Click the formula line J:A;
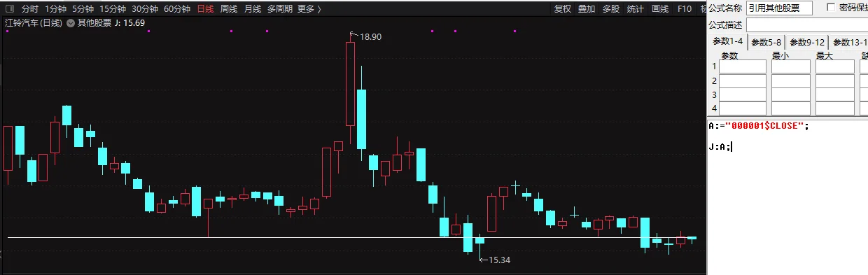The width and height of the screenshot is (868, 275). pyautogui.click(x=720, y=147)
